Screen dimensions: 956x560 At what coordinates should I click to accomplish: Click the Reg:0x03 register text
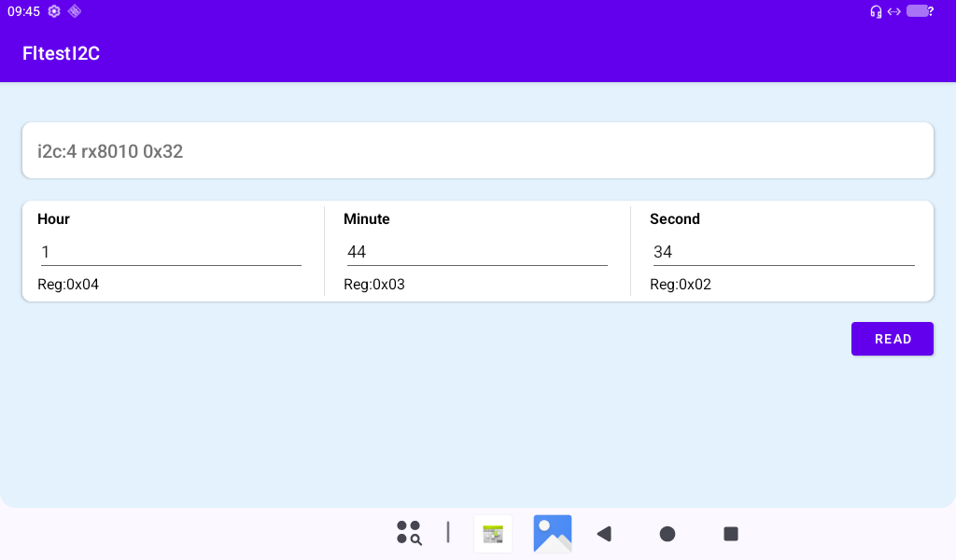coord(374,285)
